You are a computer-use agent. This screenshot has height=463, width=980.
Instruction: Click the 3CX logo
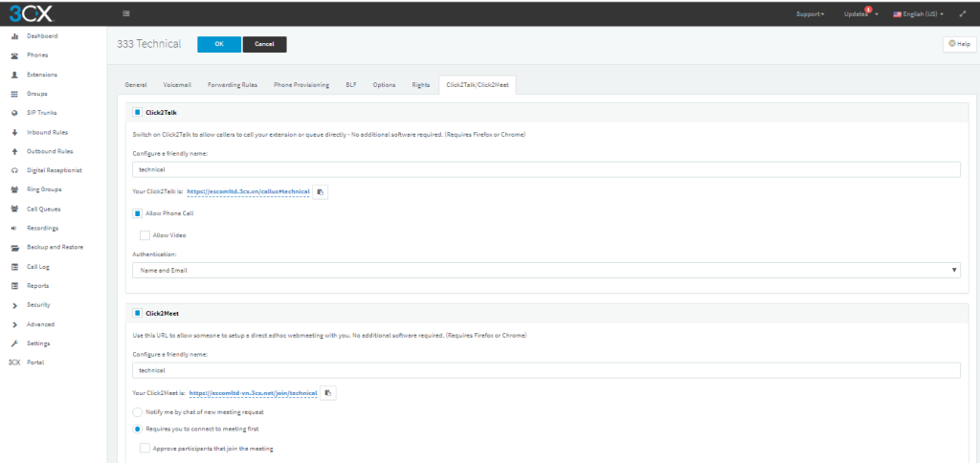pos(32,13)
